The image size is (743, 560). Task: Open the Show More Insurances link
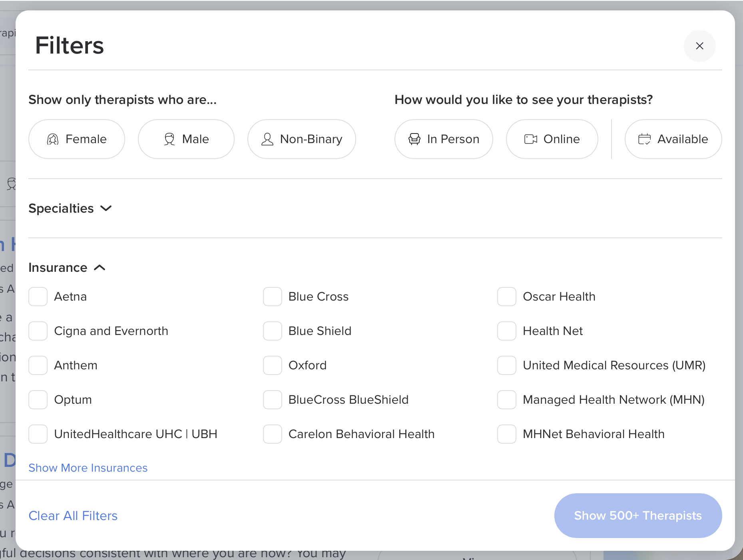[x=88, y=468]
